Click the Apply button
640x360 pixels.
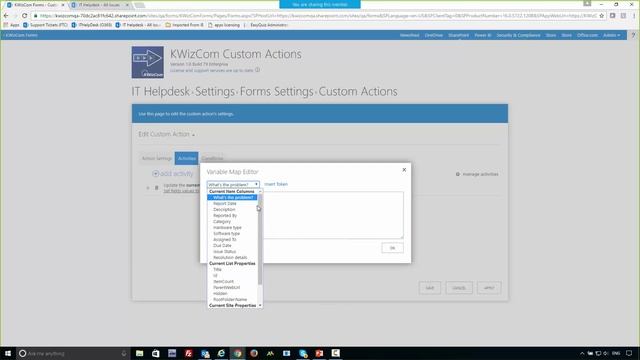(489, 288)
